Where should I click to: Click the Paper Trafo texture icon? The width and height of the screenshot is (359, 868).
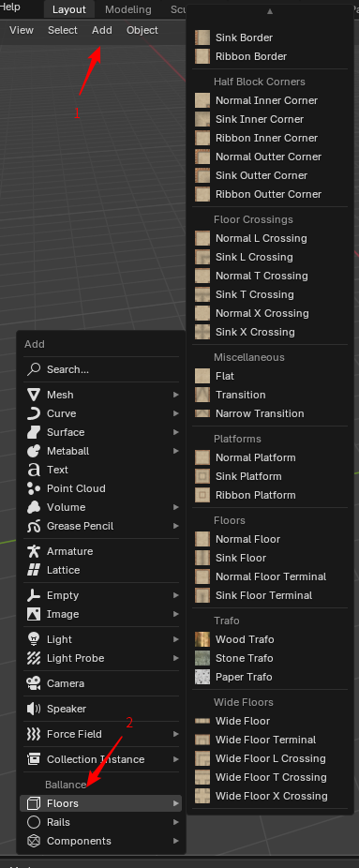[202, 677]
